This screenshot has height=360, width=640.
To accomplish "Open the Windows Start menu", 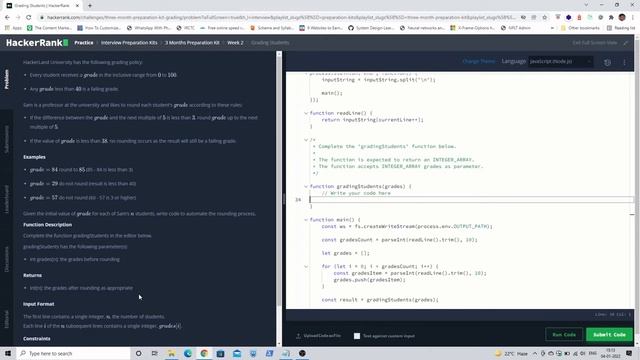I will click(8, 353).
